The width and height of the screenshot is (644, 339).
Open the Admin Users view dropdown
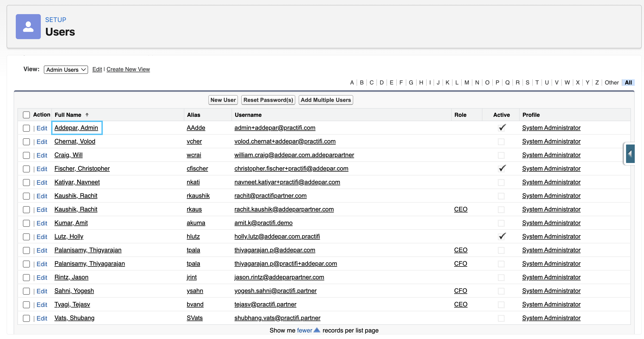pyautogui.click(x=66, y=70)
